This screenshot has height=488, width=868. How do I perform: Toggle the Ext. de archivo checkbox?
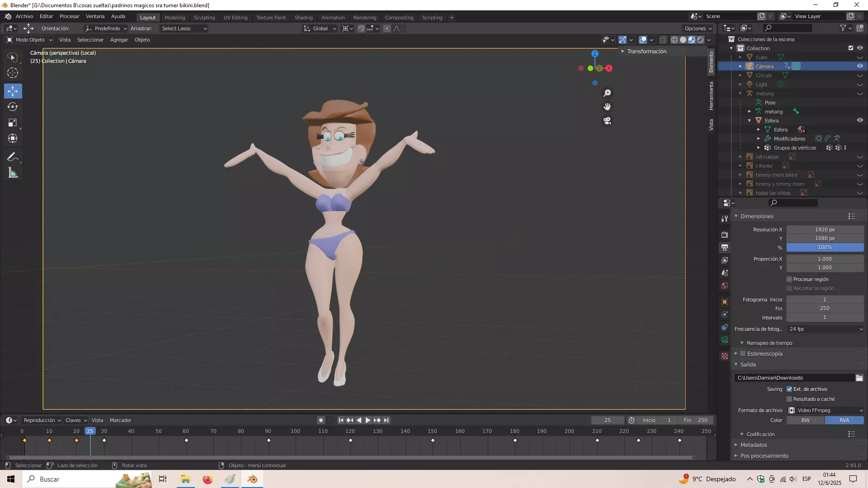tap(789, 389)
